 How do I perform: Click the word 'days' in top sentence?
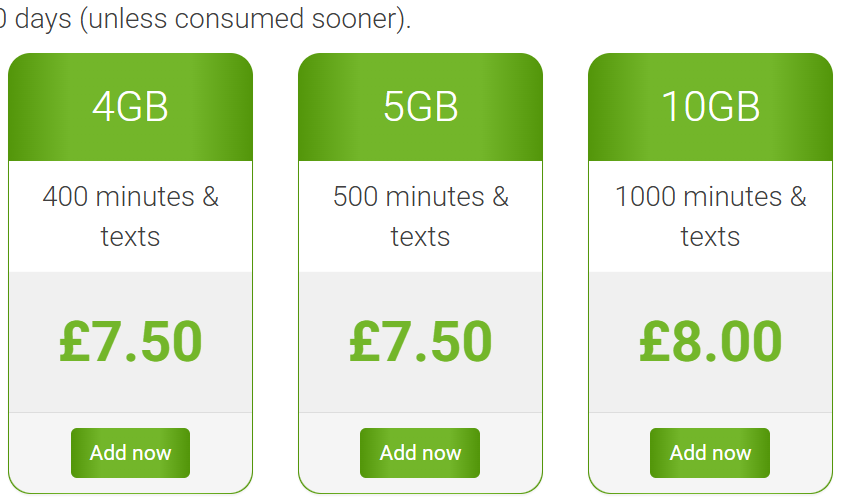click(43, 19)
